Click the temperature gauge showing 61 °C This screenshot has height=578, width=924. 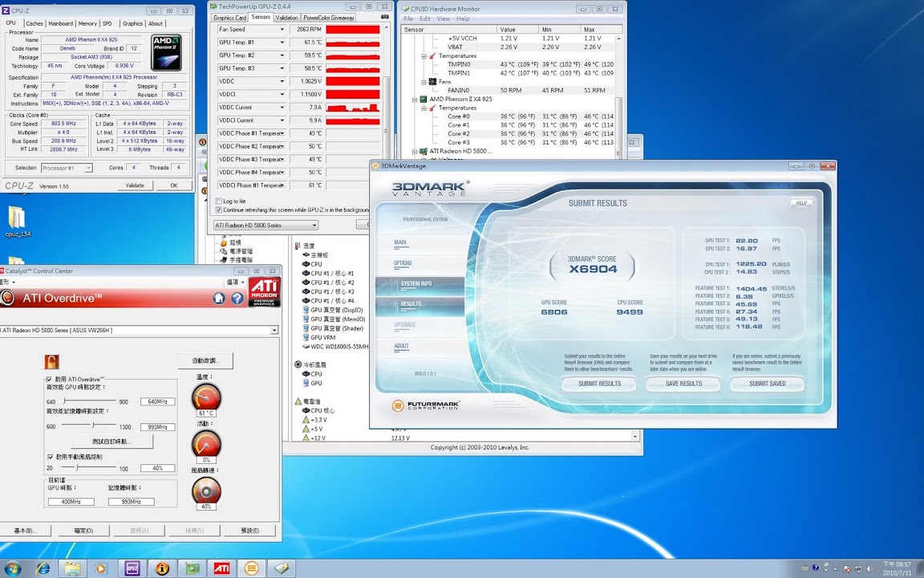[206, 397]
